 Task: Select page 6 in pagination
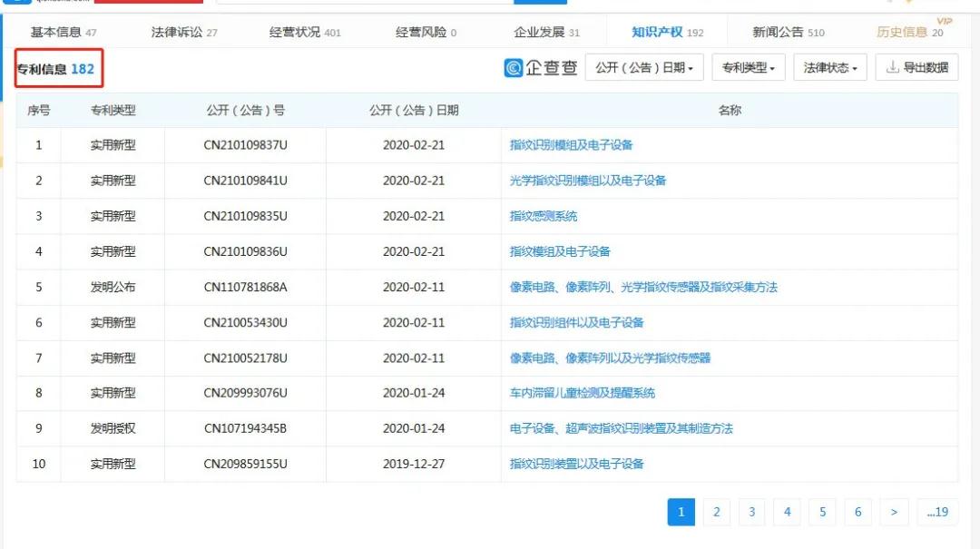[x=857, y=512]
